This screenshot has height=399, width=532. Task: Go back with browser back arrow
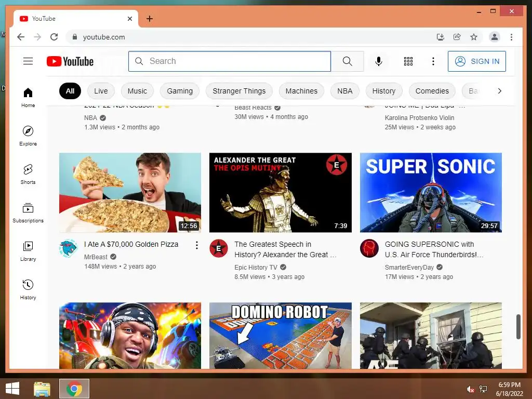coord(21,37)
